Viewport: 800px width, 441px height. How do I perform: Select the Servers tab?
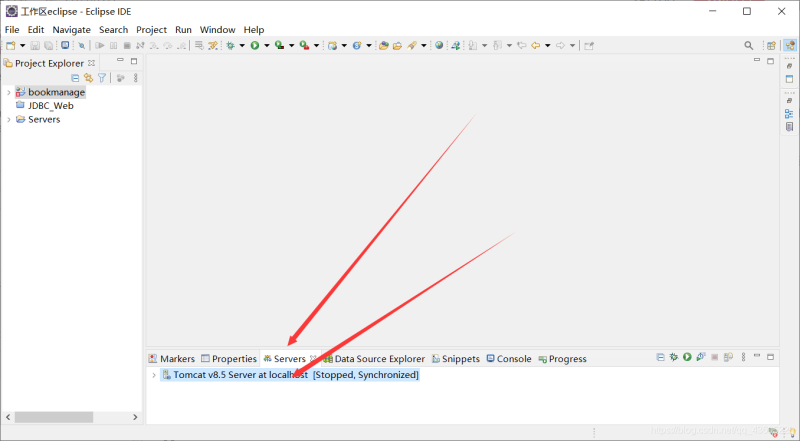click(290, 359)
